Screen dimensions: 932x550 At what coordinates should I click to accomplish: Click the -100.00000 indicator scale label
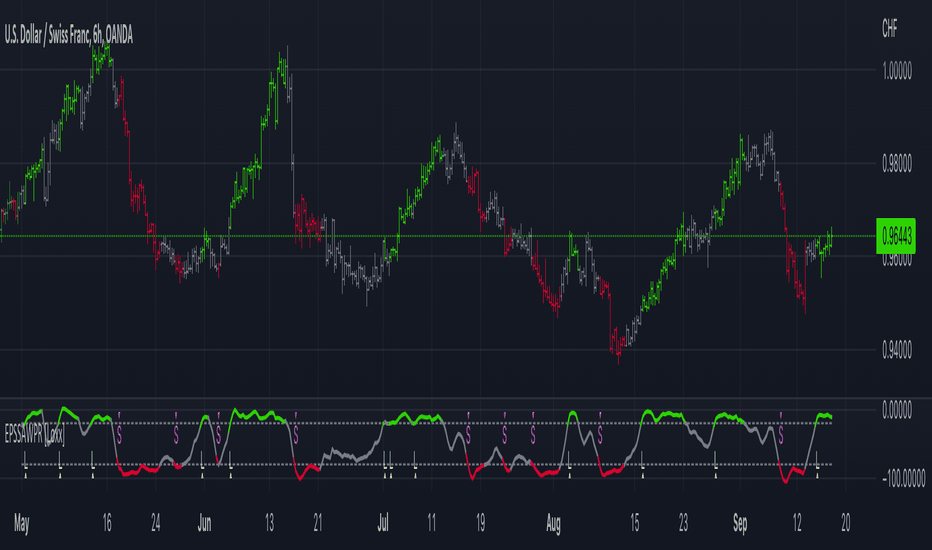903,477
